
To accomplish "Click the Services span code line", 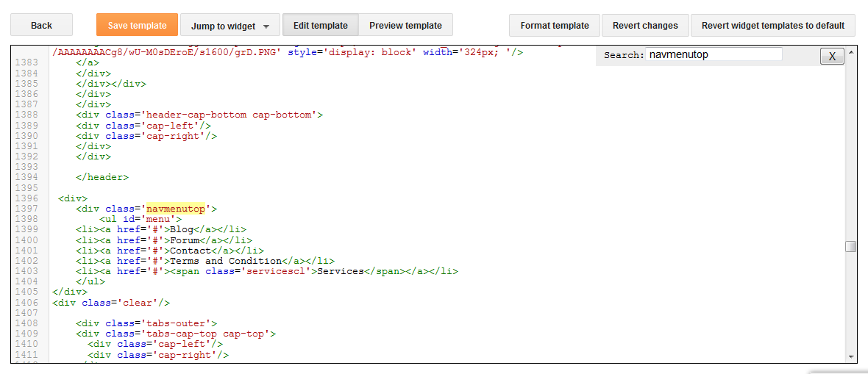I will coord(267,271).
